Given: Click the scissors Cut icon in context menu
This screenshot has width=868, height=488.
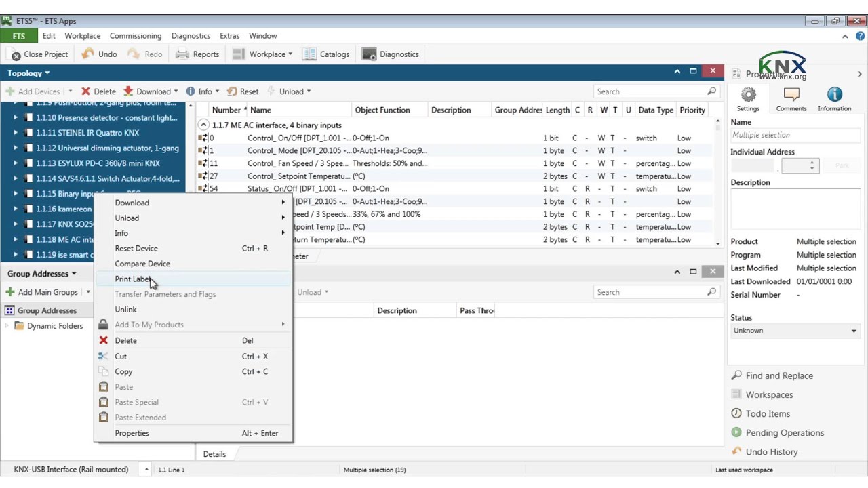Looking at the screenshot, I should click(x=103, y=356).
